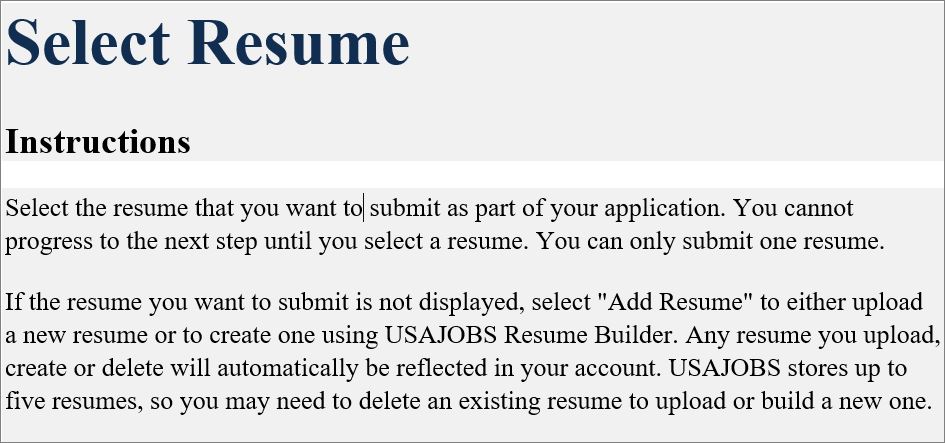Click the word 'five' in last line
This screenshot has width=945, height=443.
click(24, 399)
